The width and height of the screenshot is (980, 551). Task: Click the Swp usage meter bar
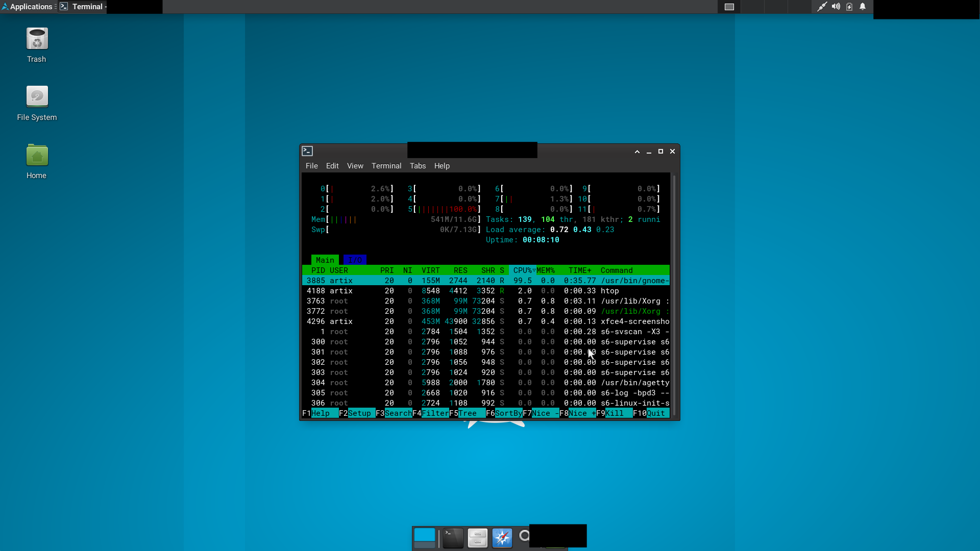point(396,230)
